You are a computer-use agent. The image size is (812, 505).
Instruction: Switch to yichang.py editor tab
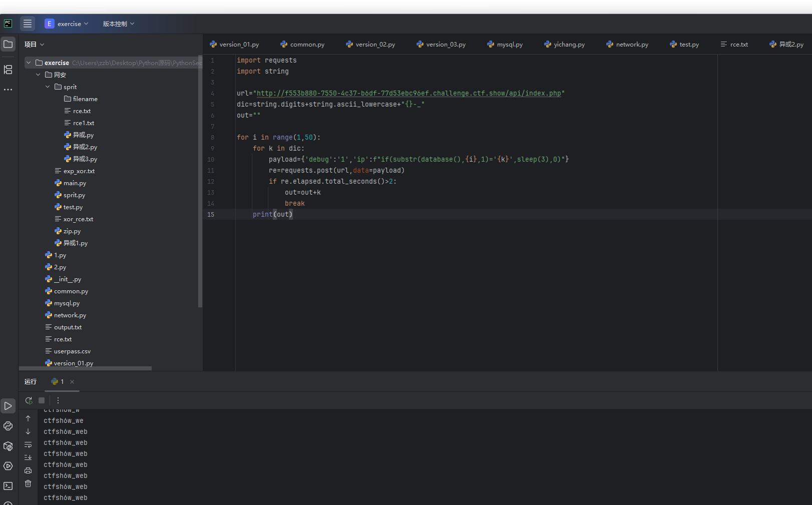[x=565, y=45]
